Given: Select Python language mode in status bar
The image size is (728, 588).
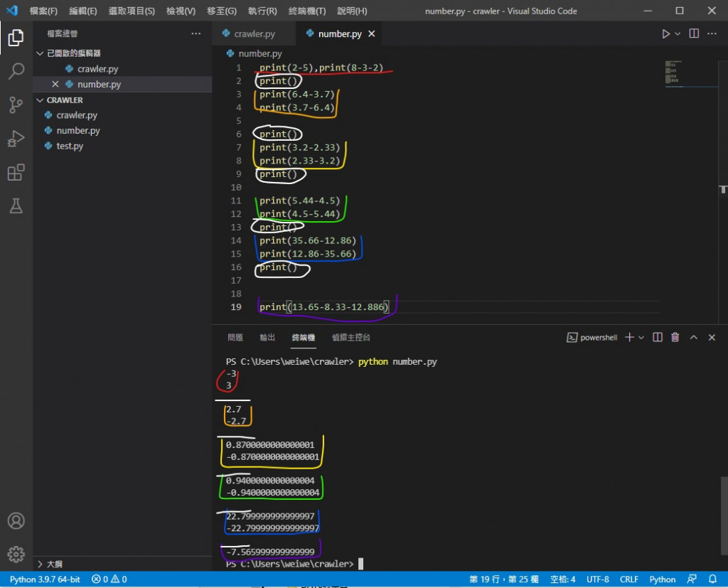Looking at the screenshot, I should [662, 579].
